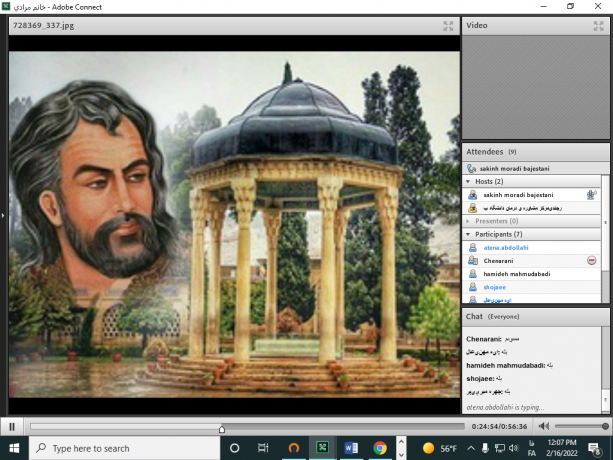The width and height of the screenshot is (613, 460).
Task: Click microphone icon beside sakinh moradi bajestani
Action: [591, 194]
